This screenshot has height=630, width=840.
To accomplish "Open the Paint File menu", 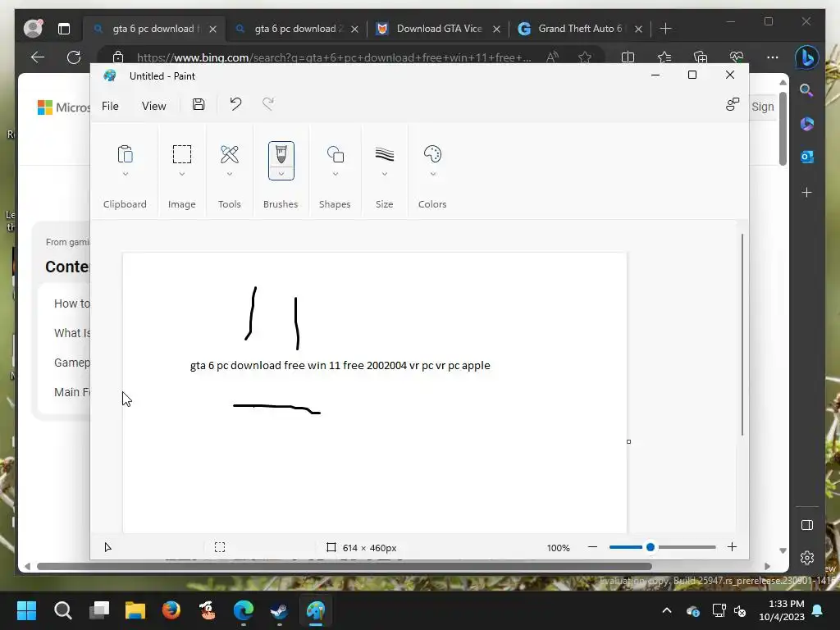I will (111, 106).
